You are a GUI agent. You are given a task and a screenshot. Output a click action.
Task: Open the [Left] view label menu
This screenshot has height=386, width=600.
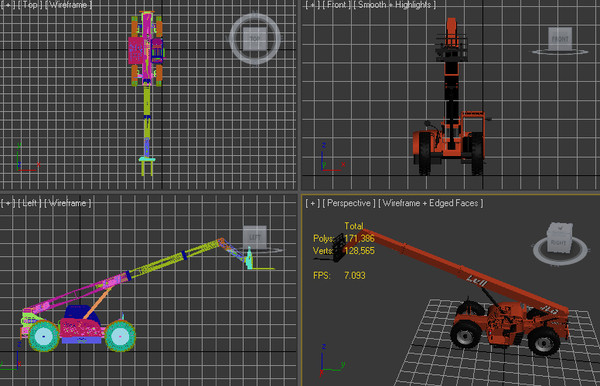[30, 203]
